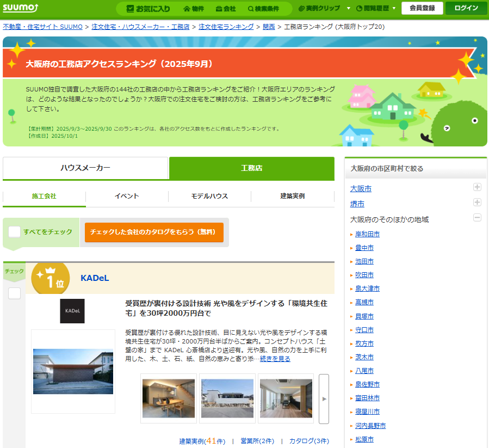Switch to ハウスメーカー tab

[x=85, y=168]
